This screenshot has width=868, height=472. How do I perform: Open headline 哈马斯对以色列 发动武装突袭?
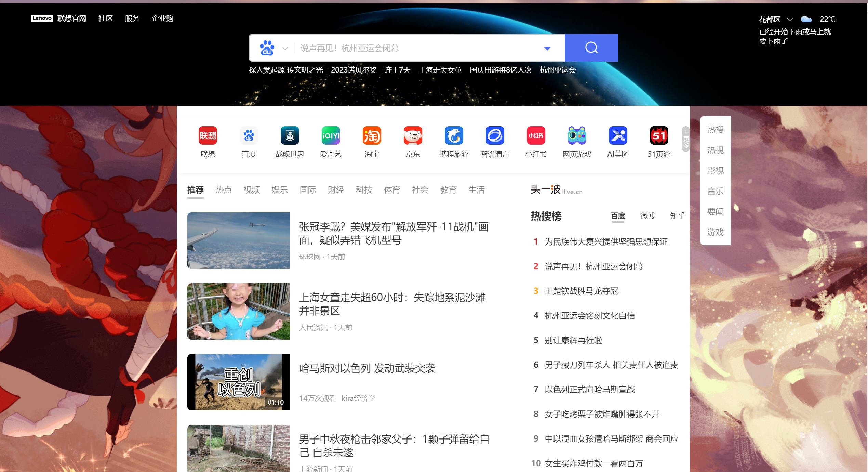tap(367, 368)
